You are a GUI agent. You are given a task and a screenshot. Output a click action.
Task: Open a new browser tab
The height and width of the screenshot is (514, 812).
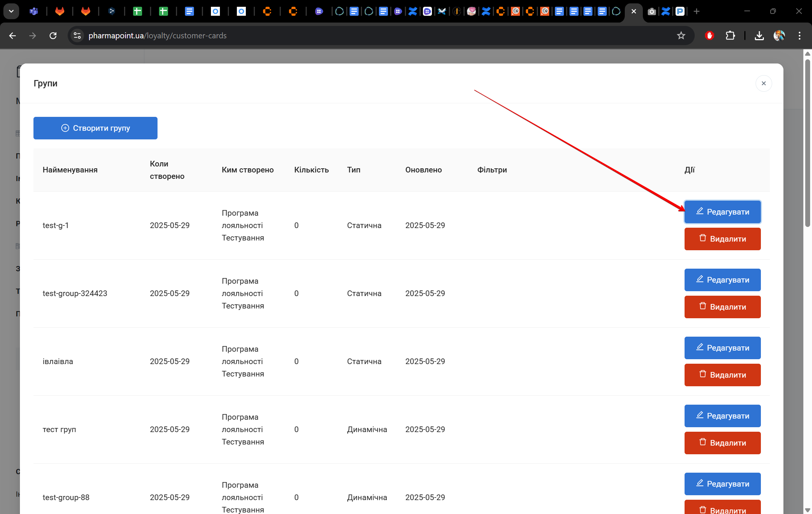click(697, 11)
